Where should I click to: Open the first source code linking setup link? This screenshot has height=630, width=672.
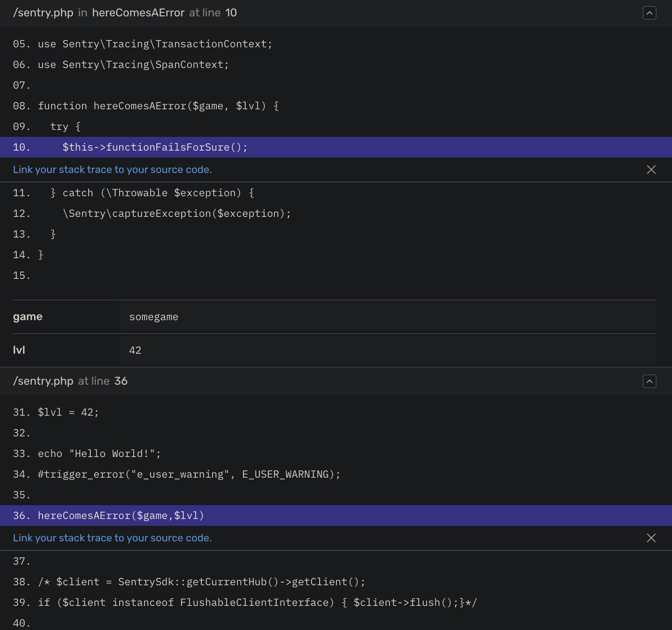pyautogui.click(x=112, y=170)
